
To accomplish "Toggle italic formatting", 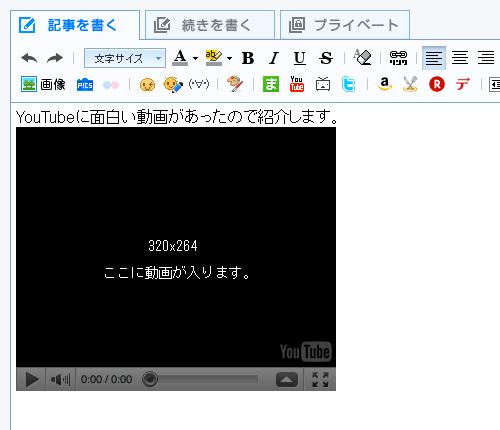I will [x=274, y=58].
